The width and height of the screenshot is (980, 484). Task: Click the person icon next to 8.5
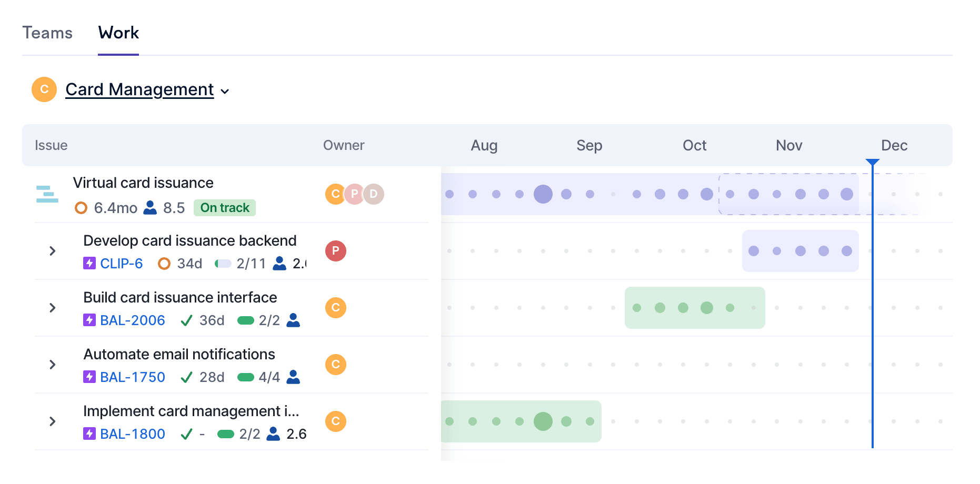(x=151, y=208)
